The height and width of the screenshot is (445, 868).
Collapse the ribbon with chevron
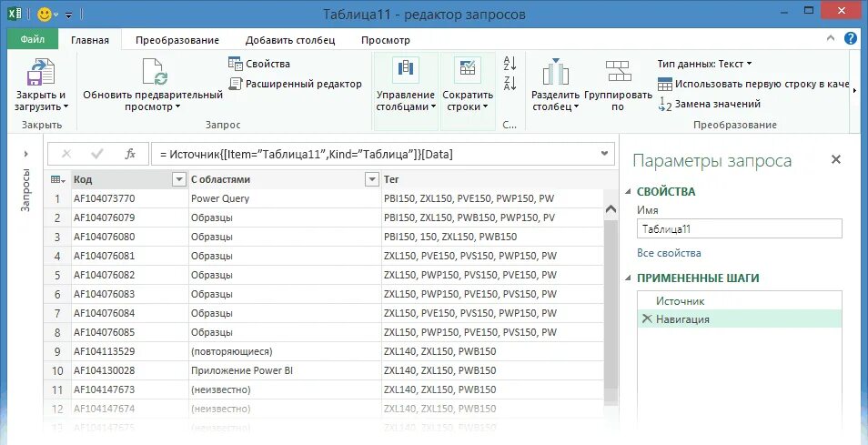(831, 38)
